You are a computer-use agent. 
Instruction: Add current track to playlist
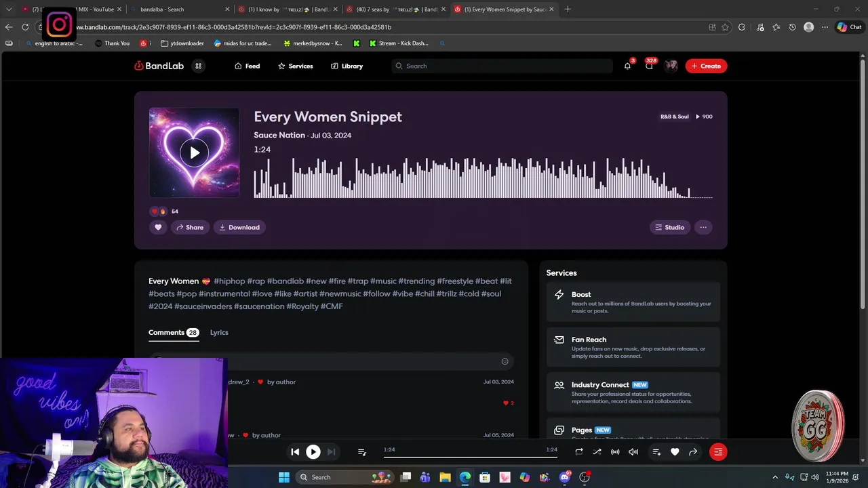[656, 451]
